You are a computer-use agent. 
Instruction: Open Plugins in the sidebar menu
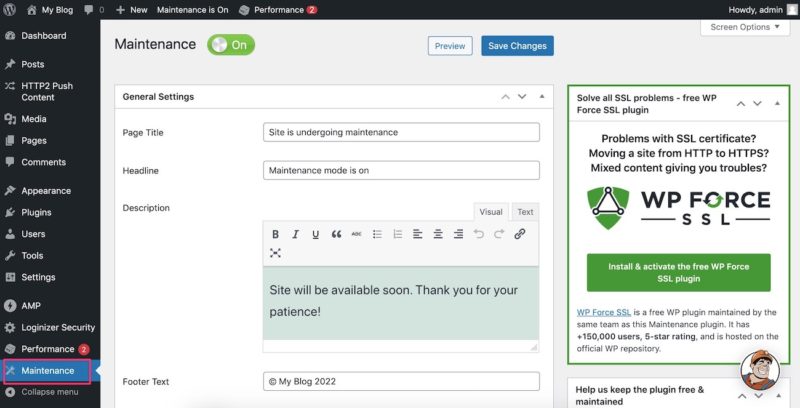(x=37, y=212)
